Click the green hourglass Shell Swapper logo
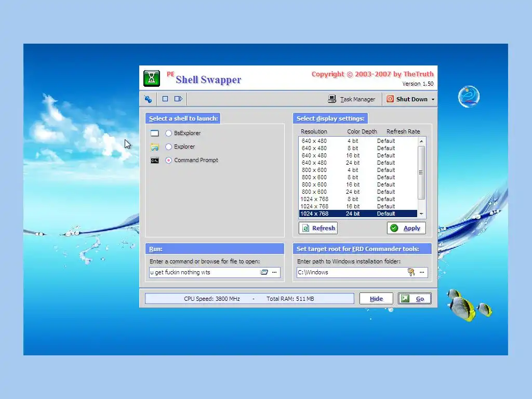The width and height of the screenshot is (532, 399). click(x=152, y=78)
